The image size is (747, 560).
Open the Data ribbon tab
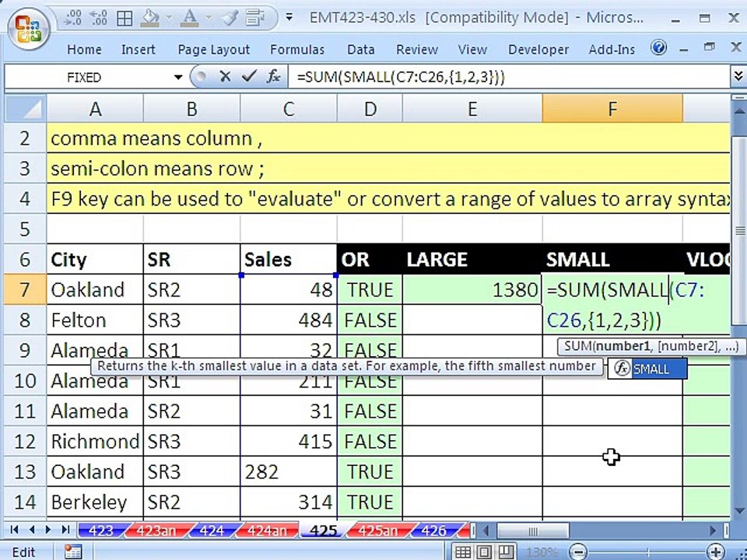360,50
